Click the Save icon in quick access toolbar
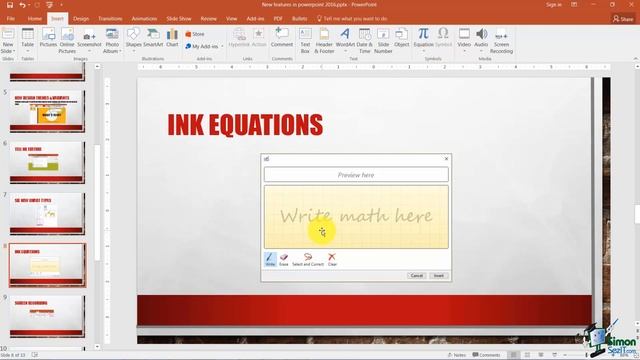Image resolution: width=640 pixels, height=360 pixels. 10,5
